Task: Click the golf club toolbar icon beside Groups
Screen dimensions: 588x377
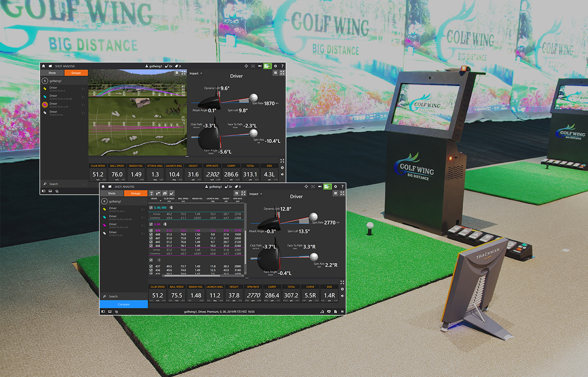Action: [x=172, y=193]
